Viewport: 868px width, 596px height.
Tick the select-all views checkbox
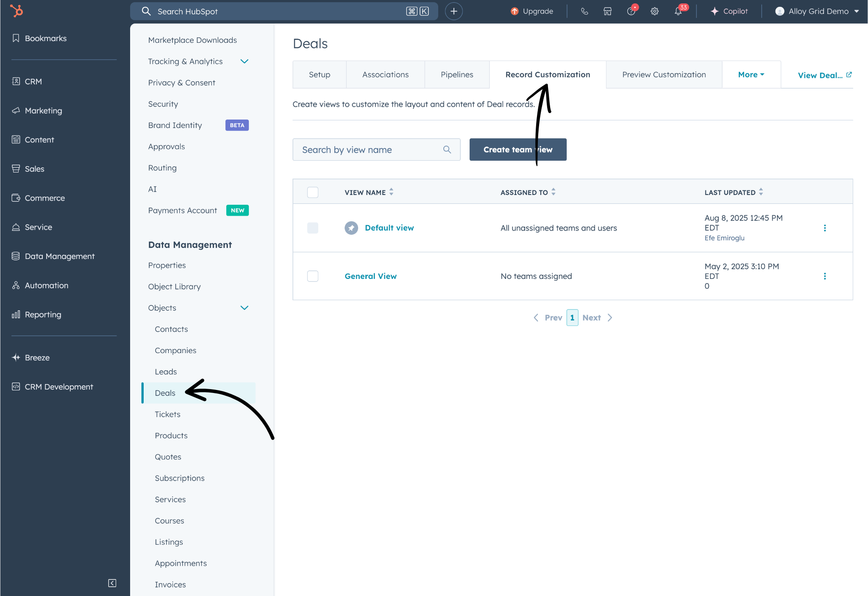(x=313, y=192)
